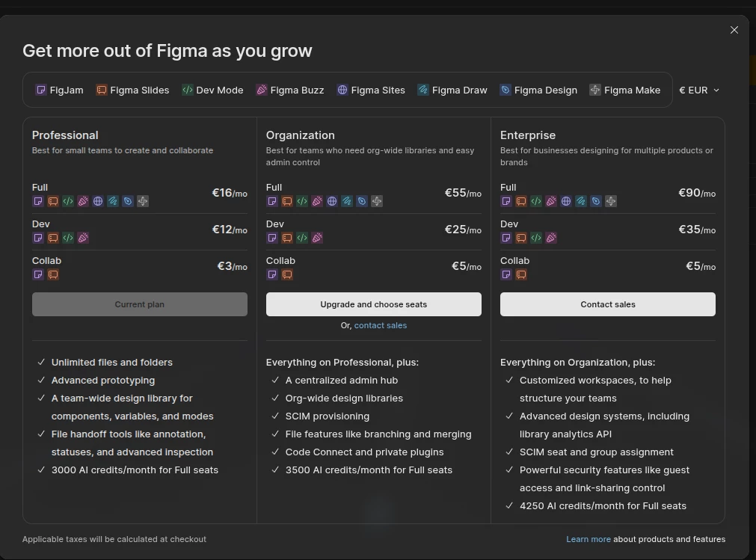Close the pricing plans dialog

(x=734, y=31)
